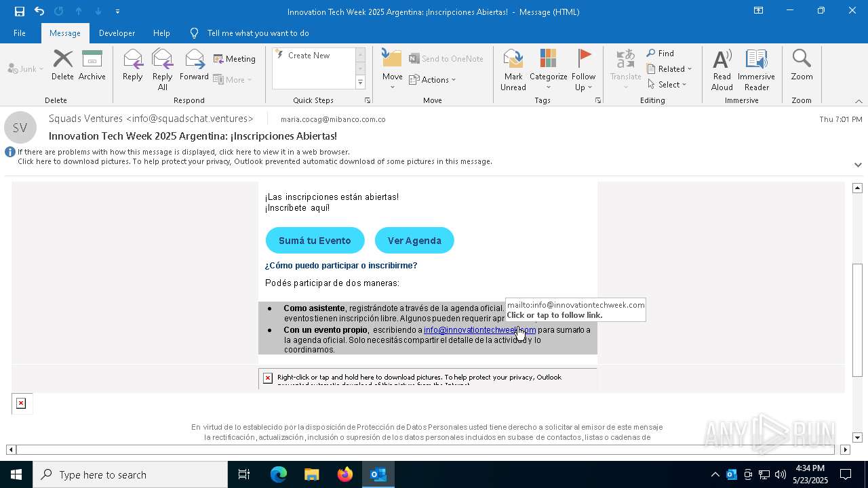Open the Select dropdown
868x488 pixels.
pyautogui.click(x=667, y=85)
